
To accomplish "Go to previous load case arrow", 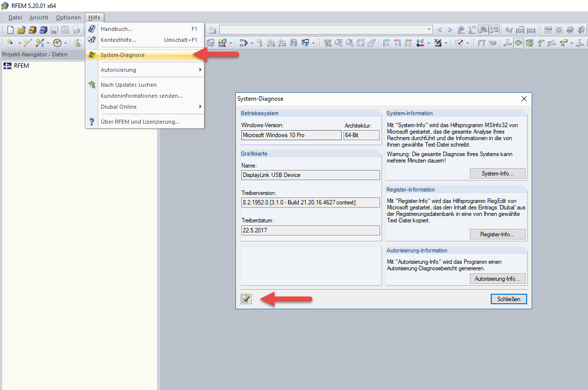I will [439, 30].
